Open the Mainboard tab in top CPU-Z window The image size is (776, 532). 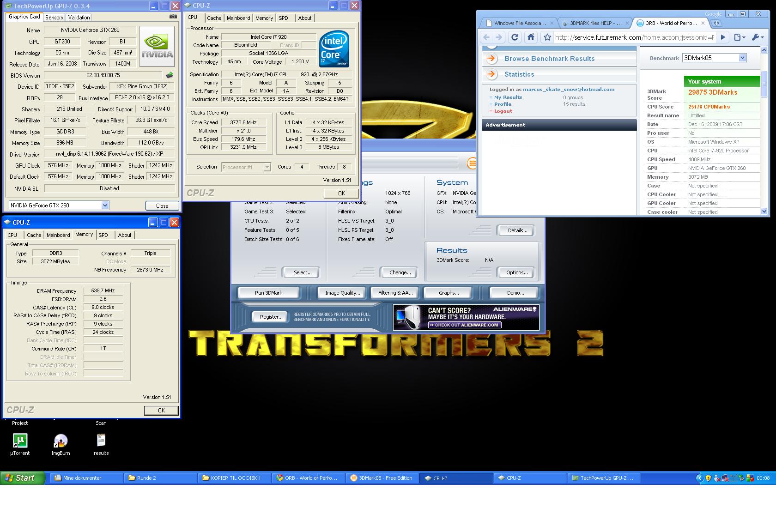[238, 18]
